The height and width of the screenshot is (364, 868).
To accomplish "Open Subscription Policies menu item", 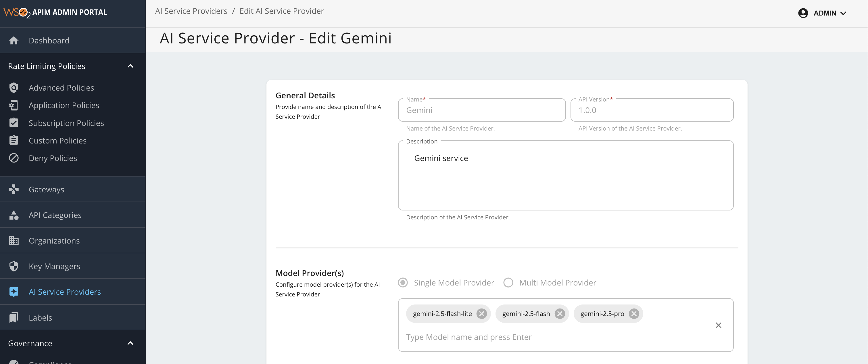I will pyautogui.click(x=66, y=123).
